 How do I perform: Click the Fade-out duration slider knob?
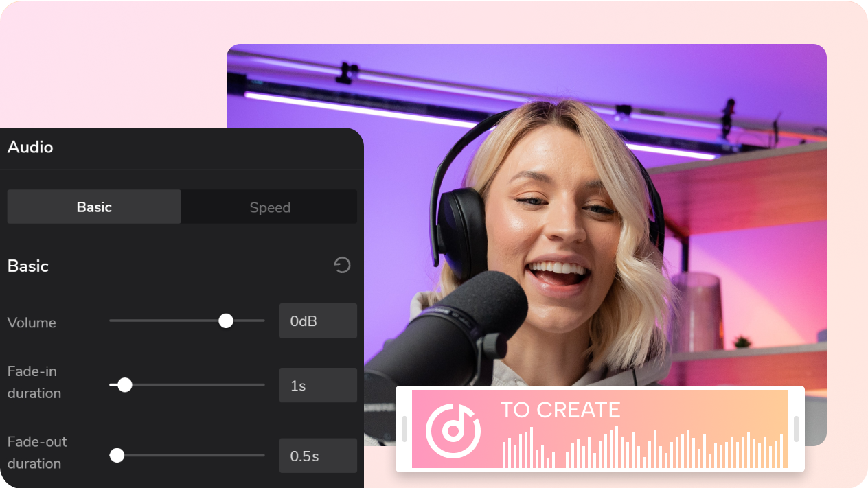click(x=117, y=455)
